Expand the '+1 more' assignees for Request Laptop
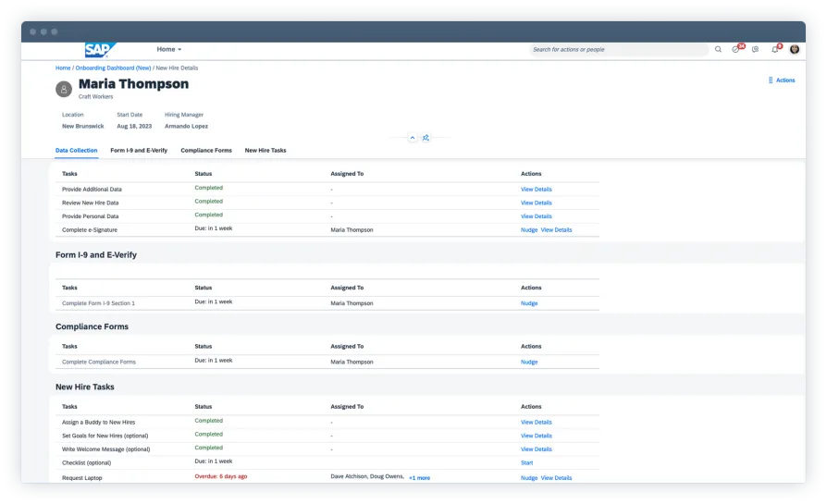The image size is (827, 504). [419, 478]
